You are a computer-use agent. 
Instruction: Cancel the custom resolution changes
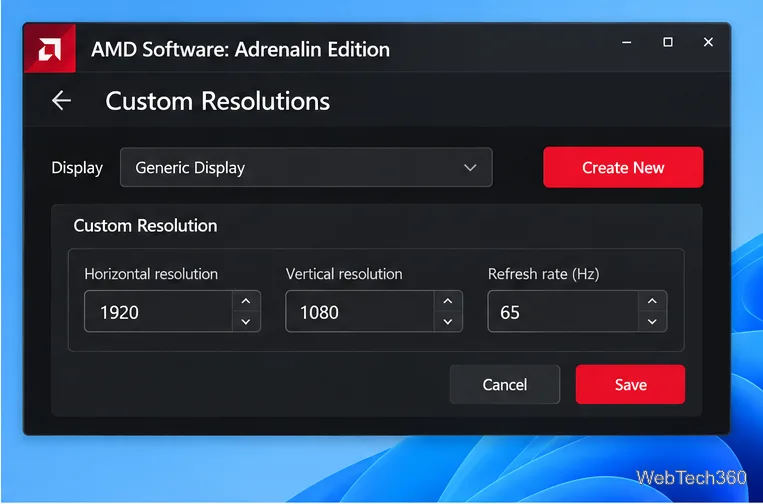pyautogui.click(x=505, y=384)
